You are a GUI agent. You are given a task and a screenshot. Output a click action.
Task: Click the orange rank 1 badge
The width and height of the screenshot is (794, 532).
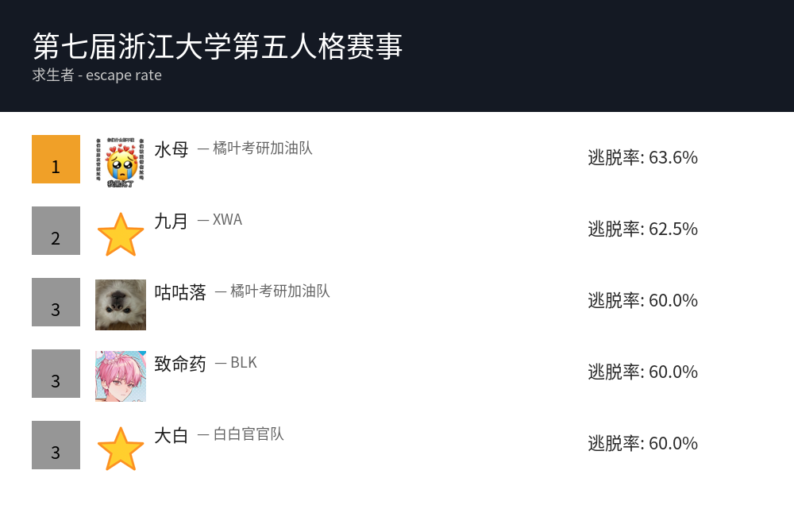[x=56, y=159]
